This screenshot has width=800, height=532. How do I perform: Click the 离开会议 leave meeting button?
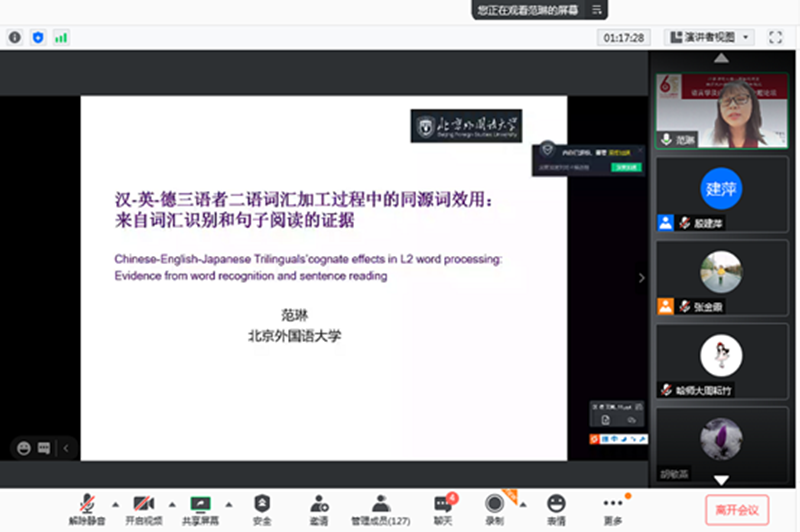(737, 509)
